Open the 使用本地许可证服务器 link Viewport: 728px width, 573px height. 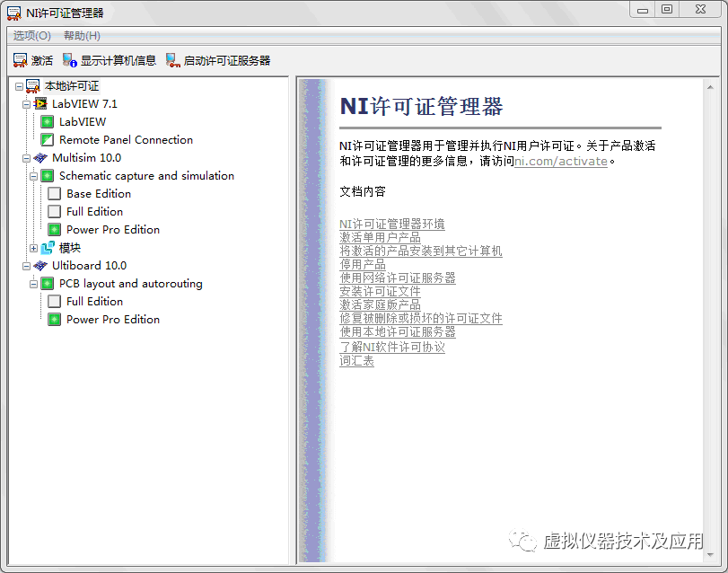[398, 331]
